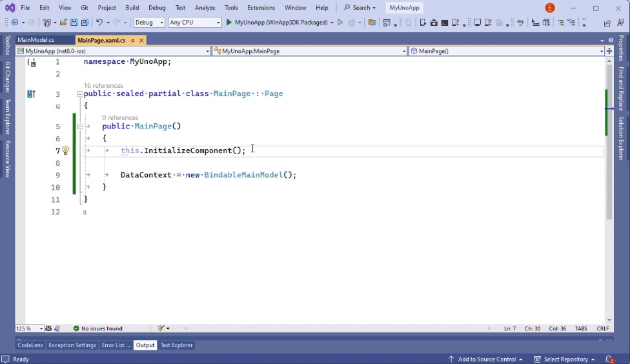Toggle pin on MainPage.xaml.cs tab
630x364 pixels.
tap(132, 40)
